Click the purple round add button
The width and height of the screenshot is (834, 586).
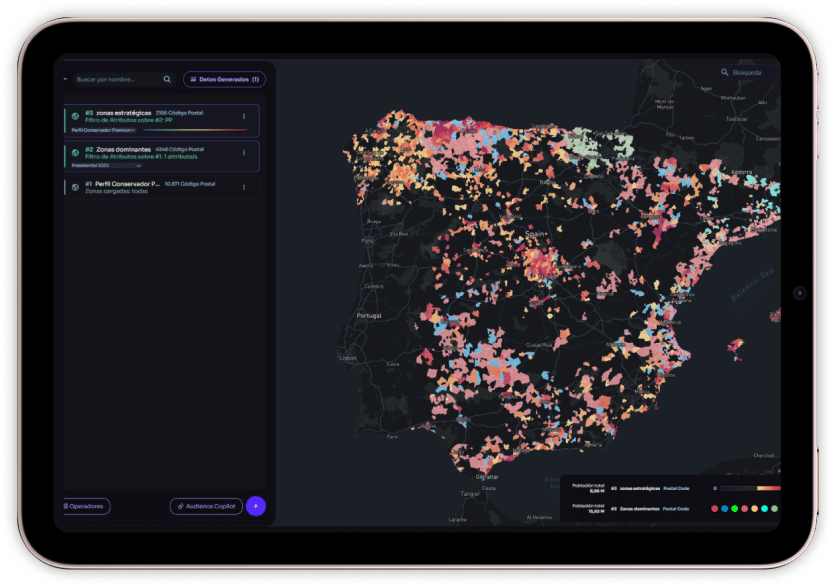[x=255, y=506]
